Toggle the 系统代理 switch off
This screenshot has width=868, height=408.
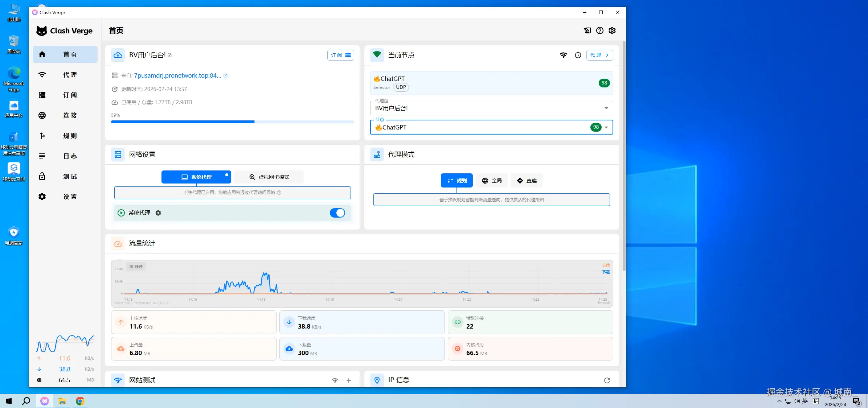point(337,213)
